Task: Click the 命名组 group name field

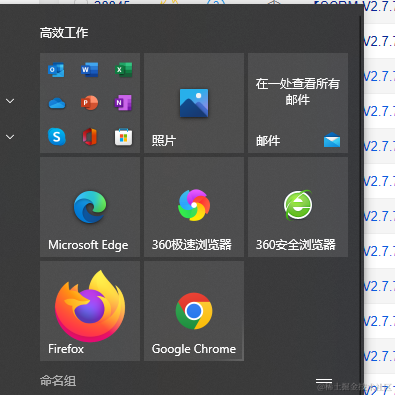Action: [x=58, y=381]
